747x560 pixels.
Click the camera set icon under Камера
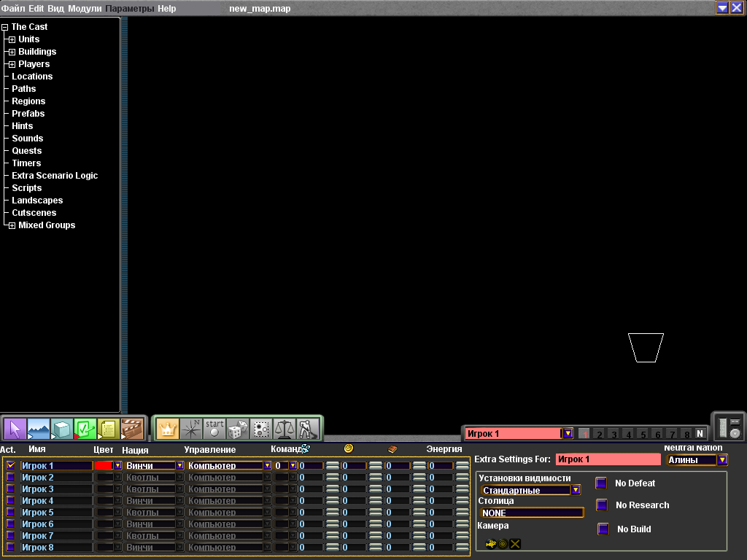491,544
